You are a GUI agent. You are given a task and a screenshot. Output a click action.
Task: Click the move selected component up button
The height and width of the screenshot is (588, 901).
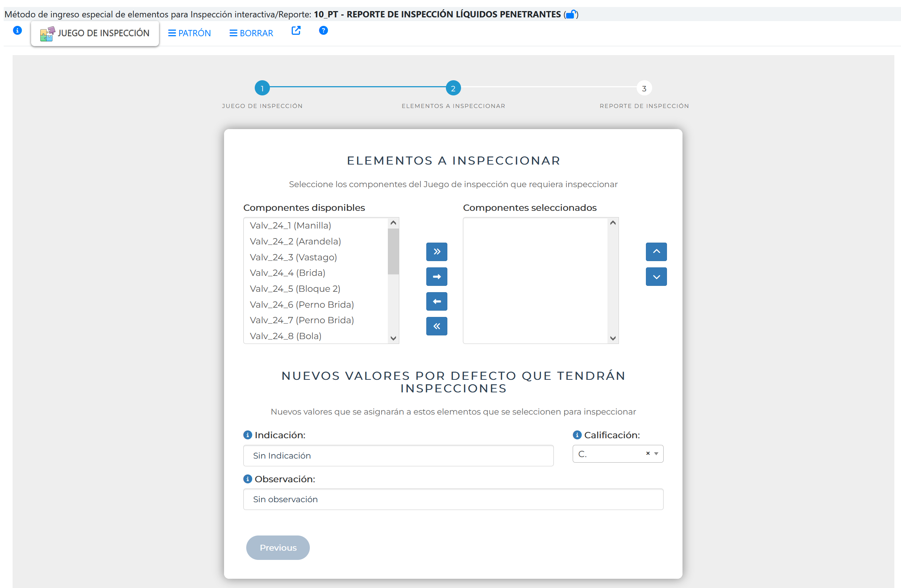point(656,252)
